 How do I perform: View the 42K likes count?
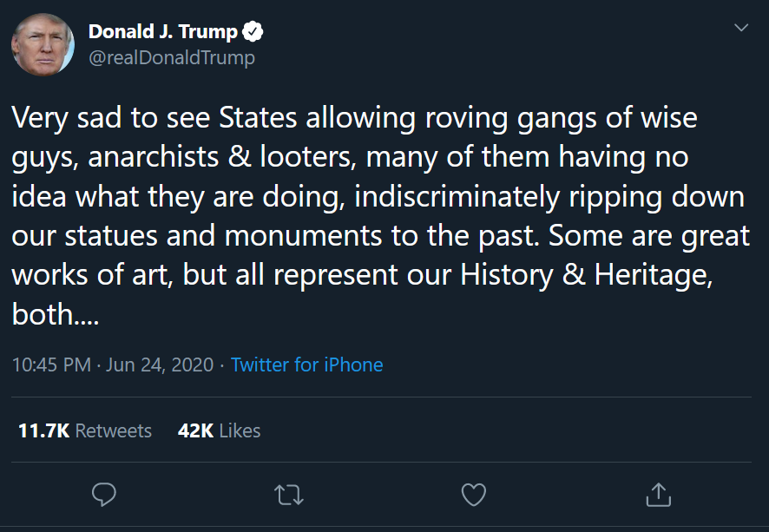coord(195,430)
